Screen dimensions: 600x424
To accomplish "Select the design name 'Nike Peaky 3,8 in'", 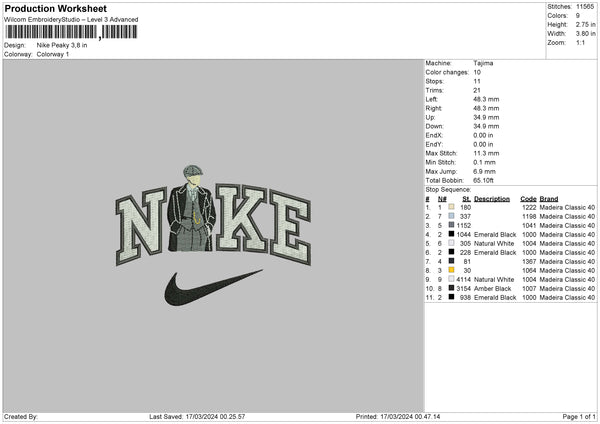I will point(62,45).
